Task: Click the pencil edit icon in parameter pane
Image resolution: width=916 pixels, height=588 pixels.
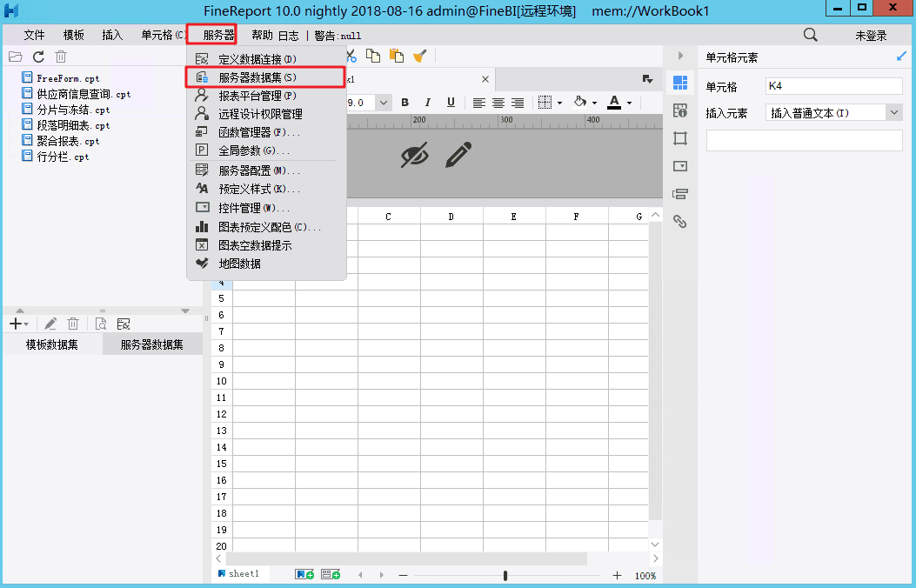Action: tap(458, 155)
